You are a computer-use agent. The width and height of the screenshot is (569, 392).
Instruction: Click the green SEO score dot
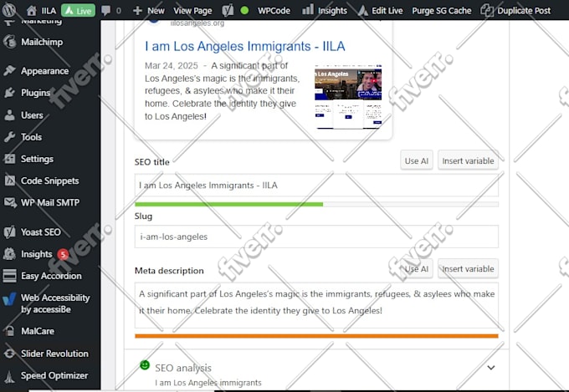244,11
